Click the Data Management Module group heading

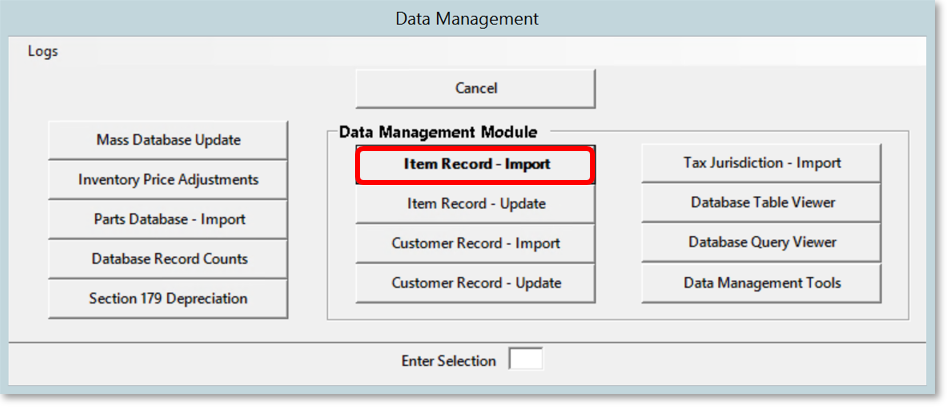[x=438, y=132]
